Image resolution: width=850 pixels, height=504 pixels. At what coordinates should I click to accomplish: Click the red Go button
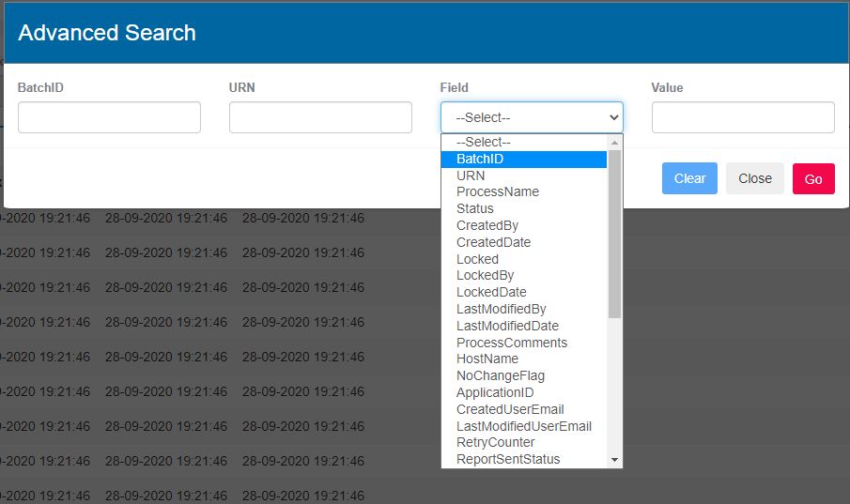click(x=813, y=178)
